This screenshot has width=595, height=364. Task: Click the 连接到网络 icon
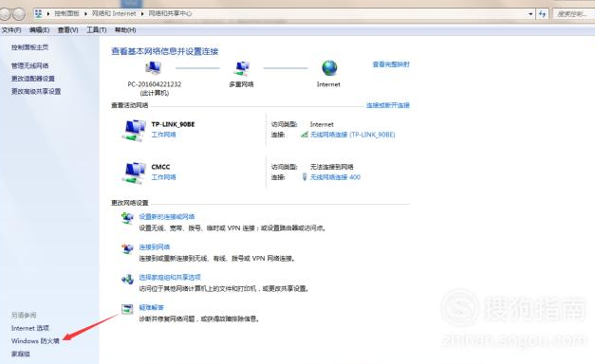(127, 248)
